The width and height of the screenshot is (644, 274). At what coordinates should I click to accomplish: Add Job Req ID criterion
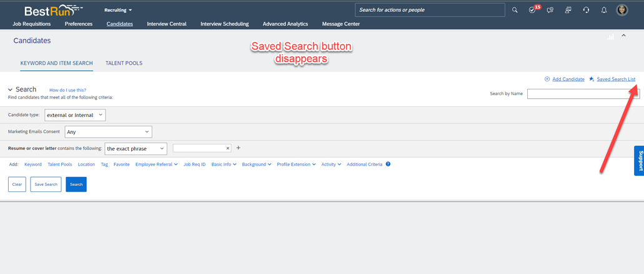click(x=195, y=164)
